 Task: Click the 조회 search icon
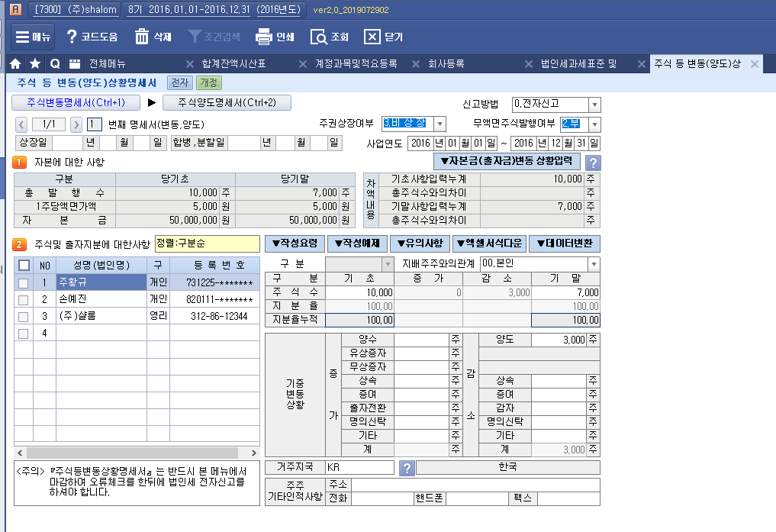(319, 37)
